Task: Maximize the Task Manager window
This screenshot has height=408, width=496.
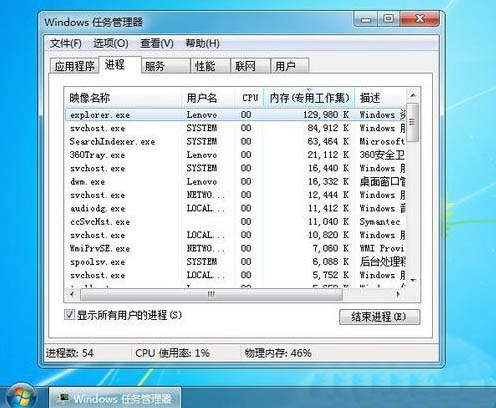Action: (x=389, y=19)
